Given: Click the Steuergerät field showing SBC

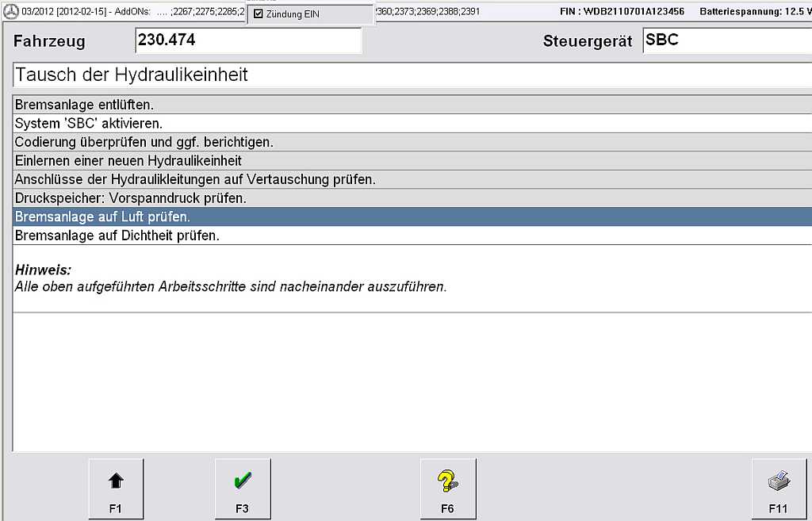Looking at the screenshot, I should point(726,40).
